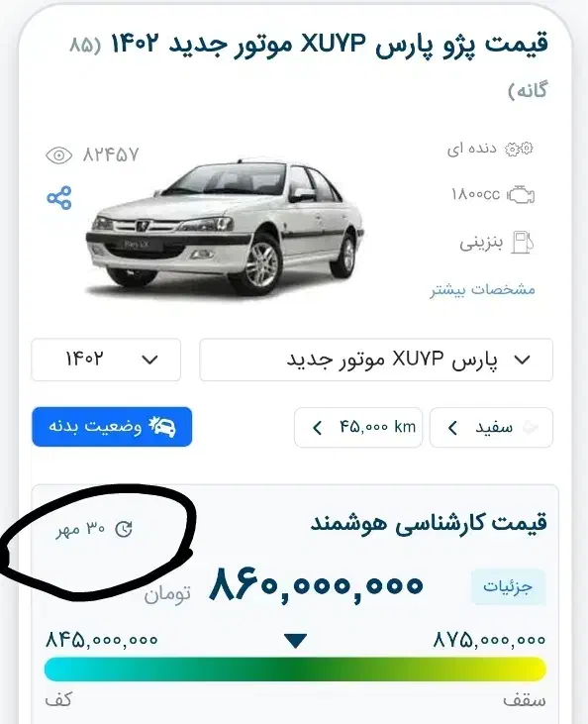The width and height of the screenshot is (588, 724).
Task: Click the paint bucket icon in color selector
Action: [x=531, y=428]
